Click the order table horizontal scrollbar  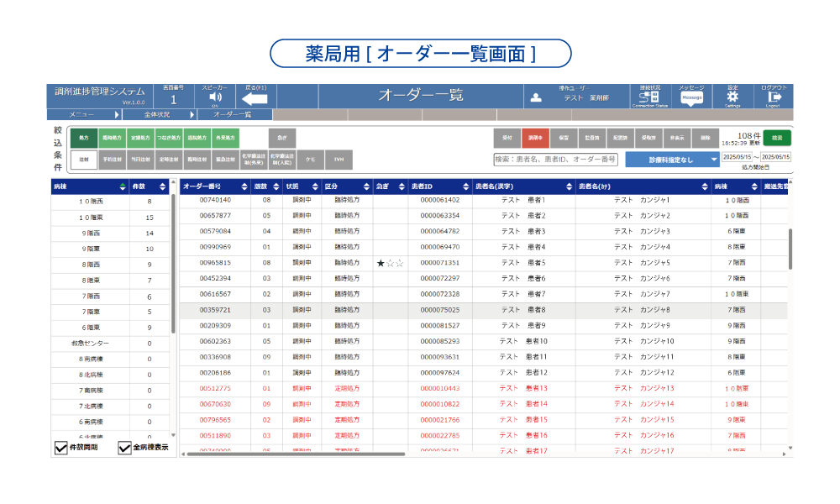296,454
